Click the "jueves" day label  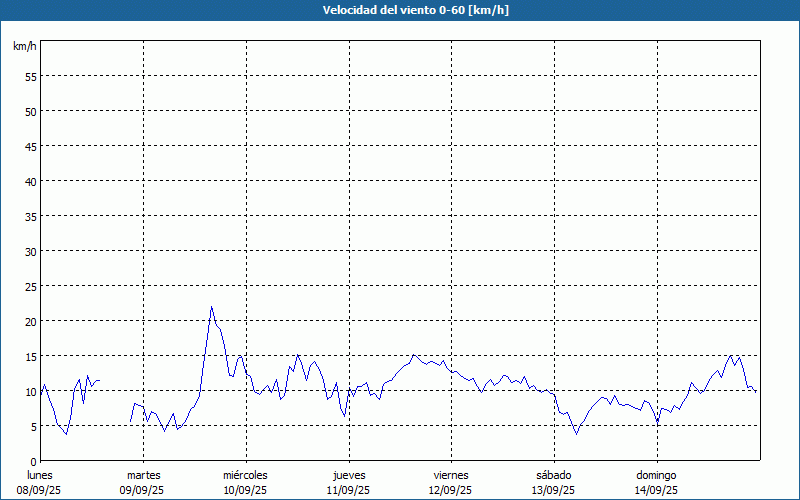[x=348, y=475]
